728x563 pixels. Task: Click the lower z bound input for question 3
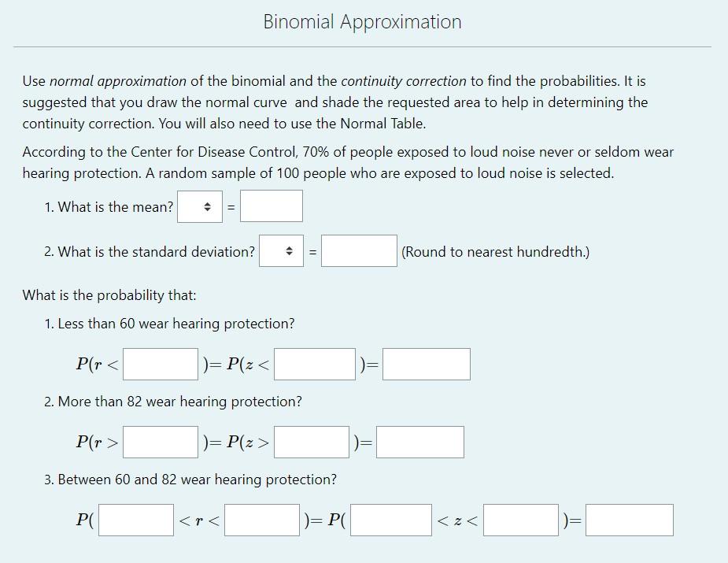391,519
